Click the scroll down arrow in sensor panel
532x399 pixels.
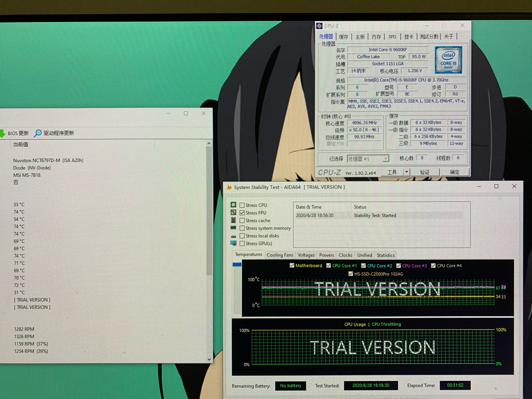[x=209, y=359]
